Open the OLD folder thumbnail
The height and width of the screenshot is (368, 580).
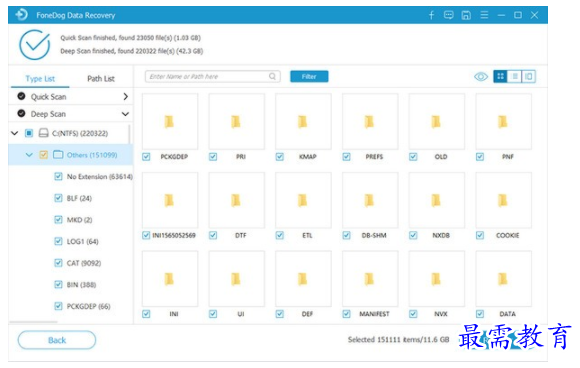point(436,121)
